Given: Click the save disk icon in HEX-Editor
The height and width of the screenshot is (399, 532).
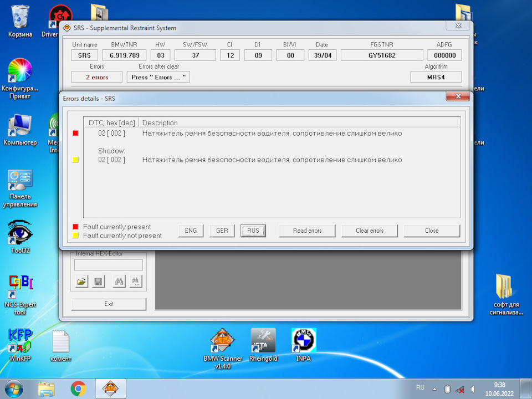Looking at the screenshot, I should click(x=98, y=282).
